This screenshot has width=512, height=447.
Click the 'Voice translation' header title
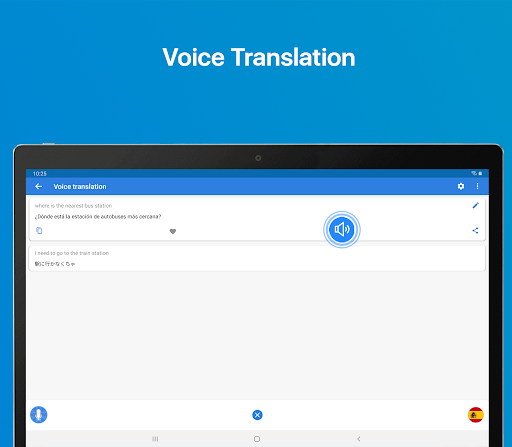click(x=80, y=187)
